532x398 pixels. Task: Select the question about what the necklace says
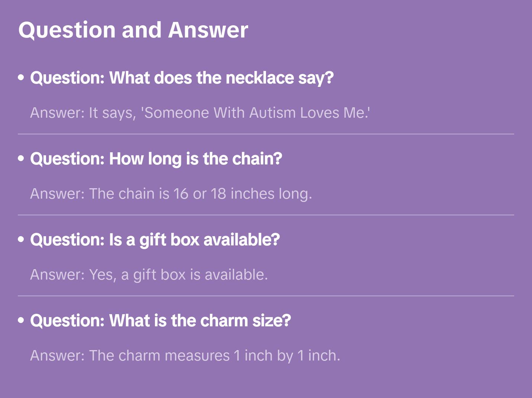pyautogui.click(x=182, y=78)
